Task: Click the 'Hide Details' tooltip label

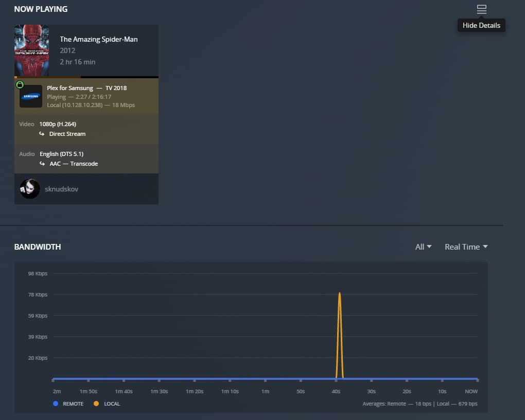Action: [481, 25]
